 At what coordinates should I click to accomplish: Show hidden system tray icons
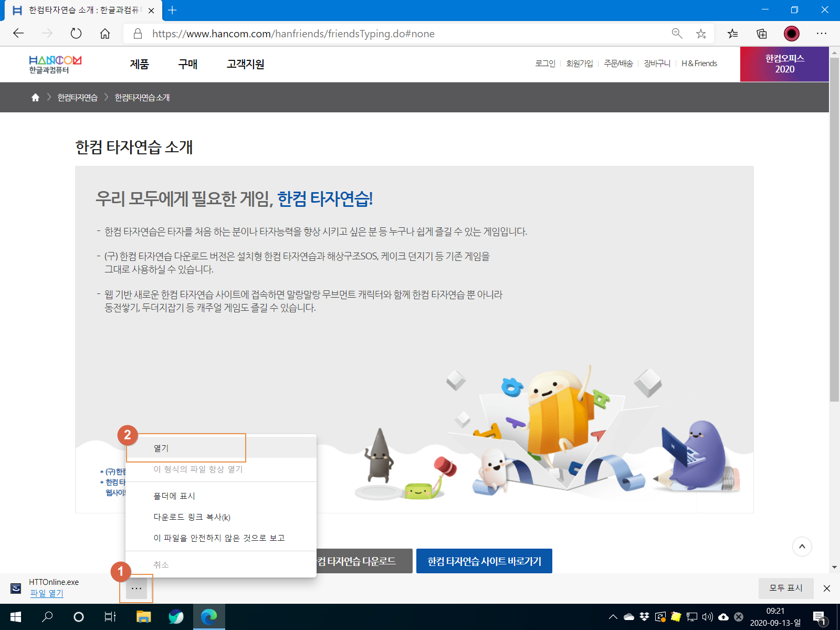613,617
